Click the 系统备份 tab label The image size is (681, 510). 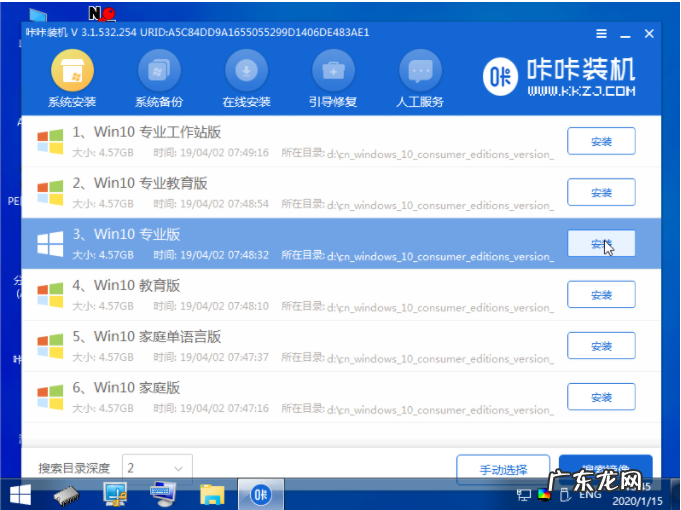tap(159, 102)
